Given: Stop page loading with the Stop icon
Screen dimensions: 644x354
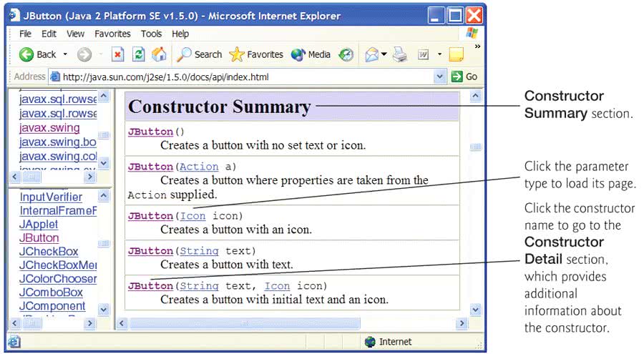Looking at the screenshot, I should [x=118, y=54].
